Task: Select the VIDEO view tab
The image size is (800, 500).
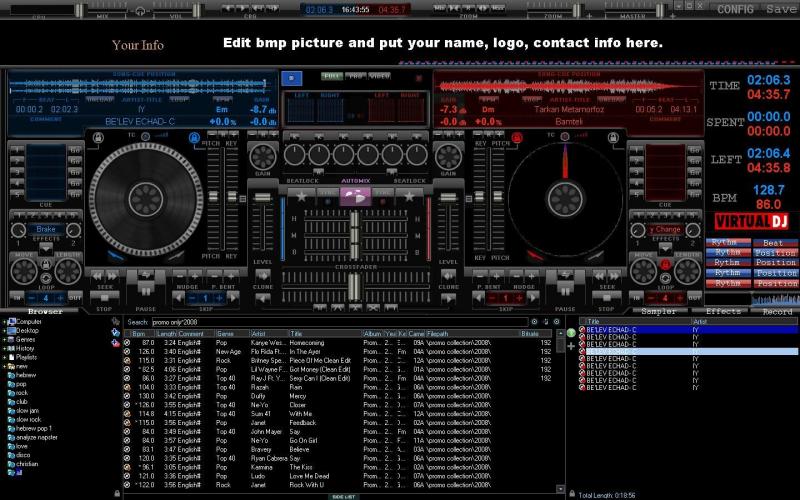Action: (x=380, y=76)
